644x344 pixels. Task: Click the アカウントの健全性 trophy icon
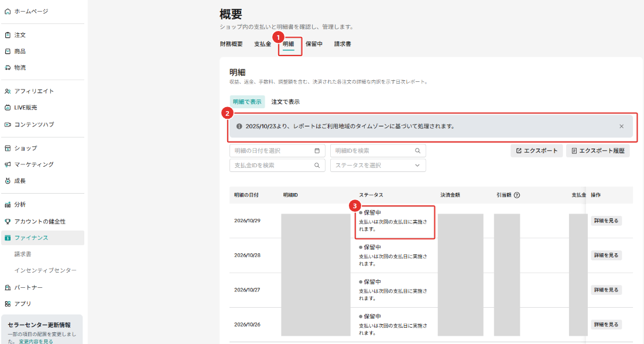coord(8,221)
